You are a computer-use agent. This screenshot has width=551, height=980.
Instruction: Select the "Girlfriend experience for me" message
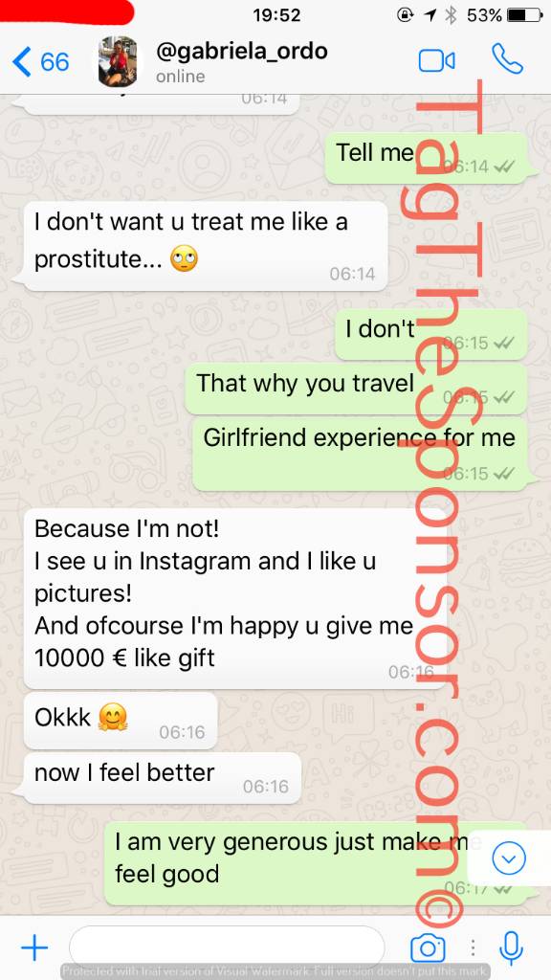[x=360, y=455]
